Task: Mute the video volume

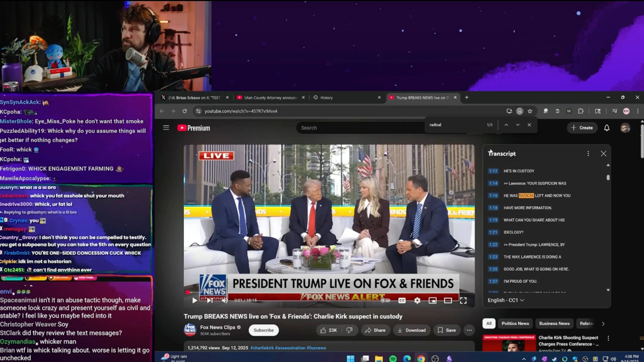Action: pyautogui.click(x=225, y=300)
